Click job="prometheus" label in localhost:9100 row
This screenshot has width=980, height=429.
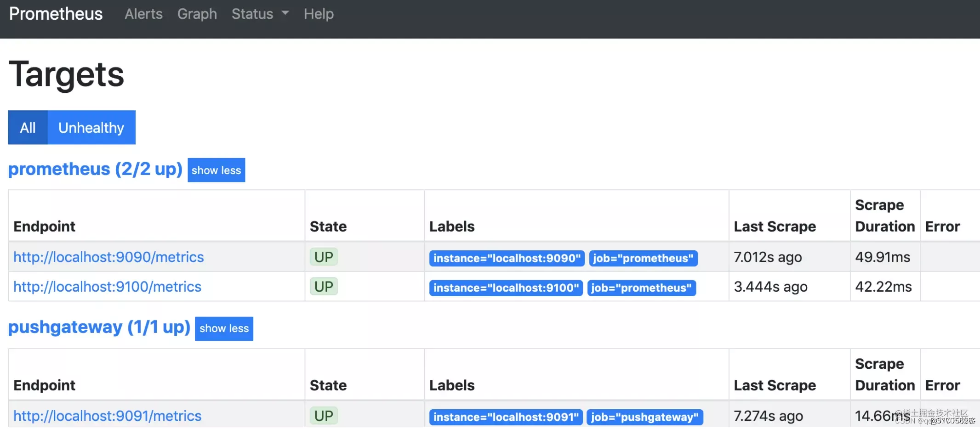(641, 288)
